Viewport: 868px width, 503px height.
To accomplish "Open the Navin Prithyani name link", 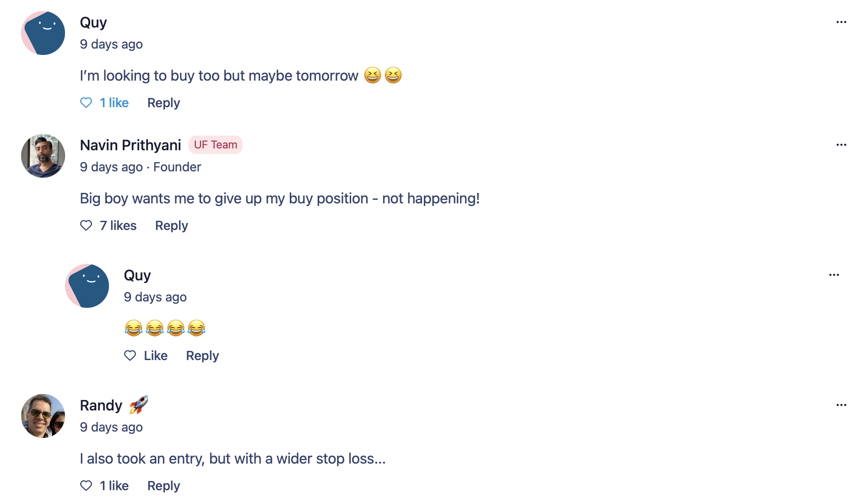I will tap(130, 145).
